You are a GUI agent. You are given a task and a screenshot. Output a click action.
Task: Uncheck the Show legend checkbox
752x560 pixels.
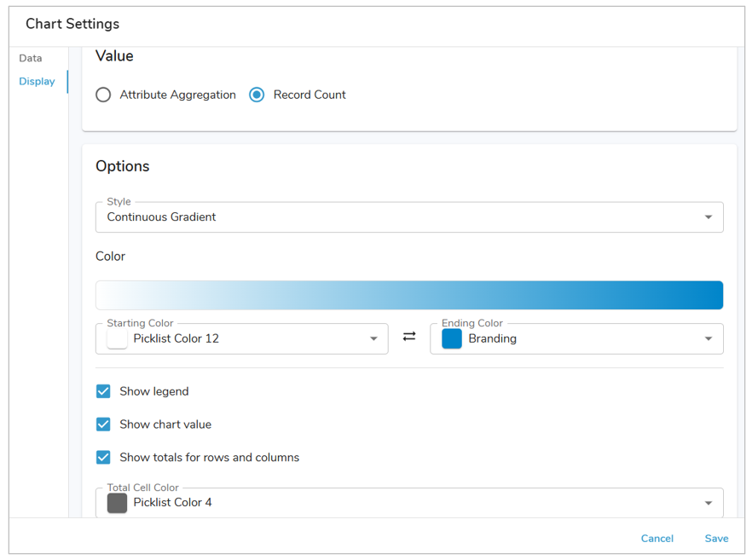103,391
